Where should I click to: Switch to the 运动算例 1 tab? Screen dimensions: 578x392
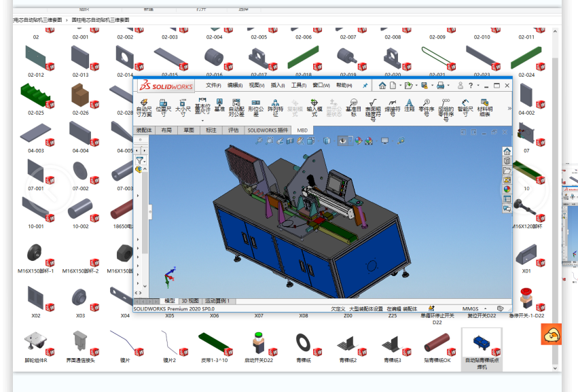coord(217,300)
